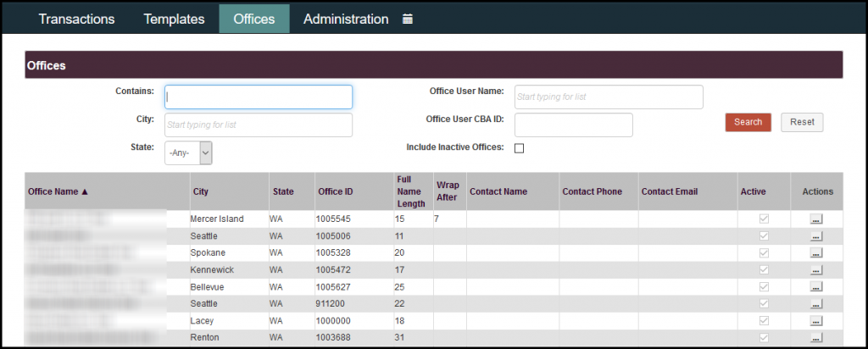868x349 pixels.
Task: Select the Offices tab
Action: click(x=254, y=19)
